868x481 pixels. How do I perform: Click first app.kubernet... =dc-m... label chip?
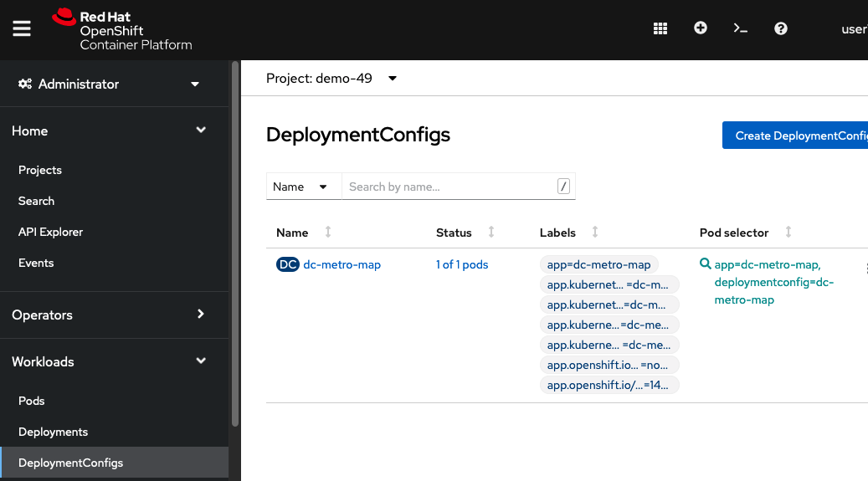[x=609, y=284]
